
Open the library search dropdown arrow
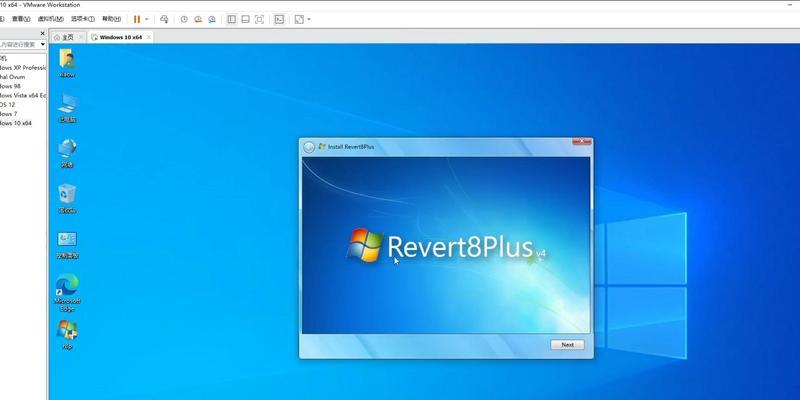coord(43,44)
